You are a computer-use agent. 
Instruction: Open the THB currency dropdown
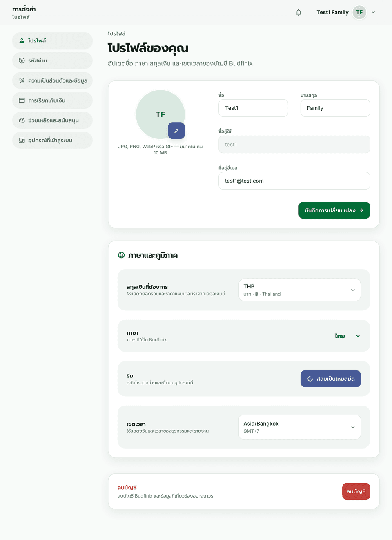click(x=300, y=290)
